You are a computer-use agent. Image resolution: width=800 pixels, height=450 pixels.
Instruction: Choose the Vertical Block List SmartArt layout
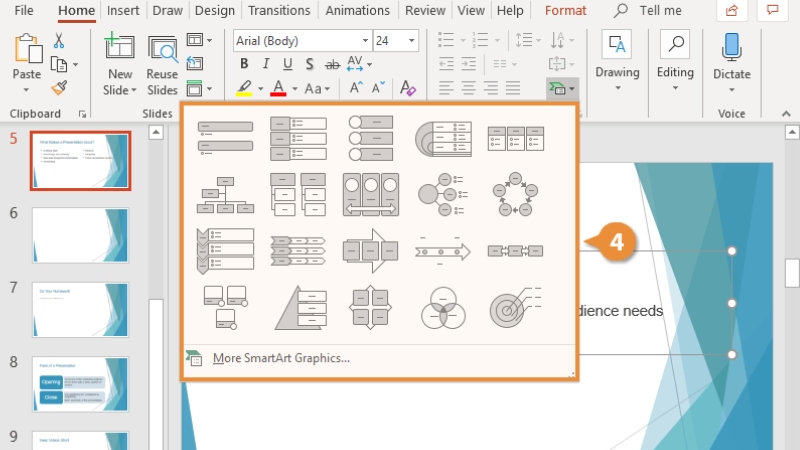coord(298,138)
